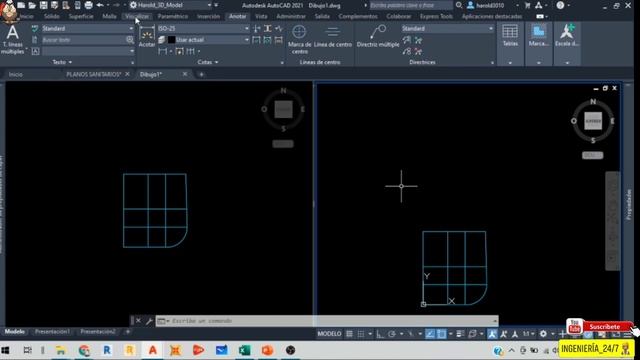Viewport: 640px width, 360px height.
Task: Close the Dibujo1 drawing tab
Action: click(185, 74)
